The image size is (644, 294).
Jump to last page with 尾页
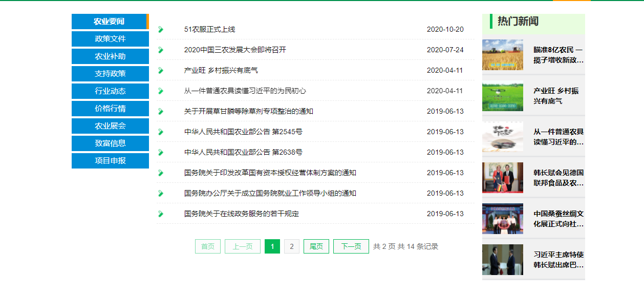pyautogui.click(x=316, y=246)
